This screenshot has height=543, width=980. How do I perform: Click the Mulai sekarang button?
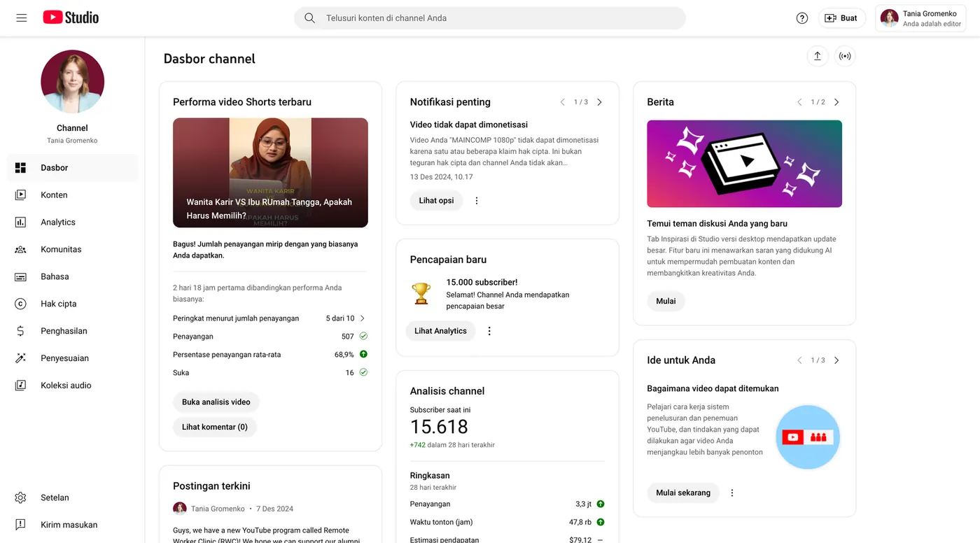tap(683, 493)
